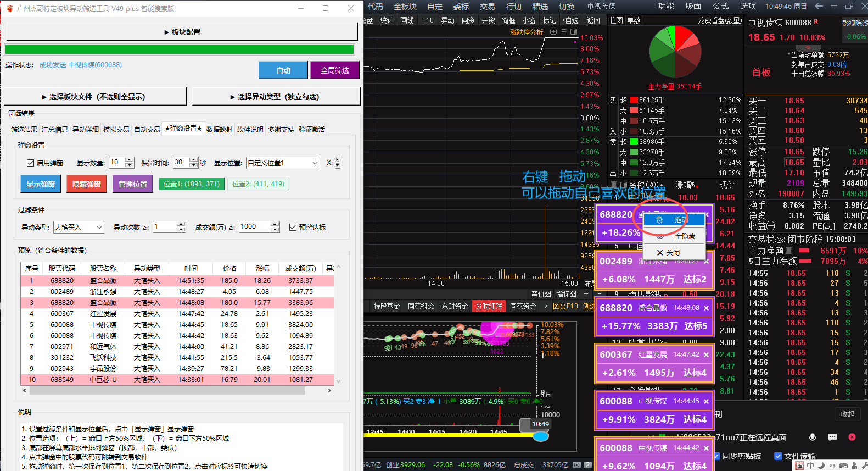The image size is (868, 471).
Task: Open the soft keyboard icon in IME toolbar
Action: pos(843,466)
